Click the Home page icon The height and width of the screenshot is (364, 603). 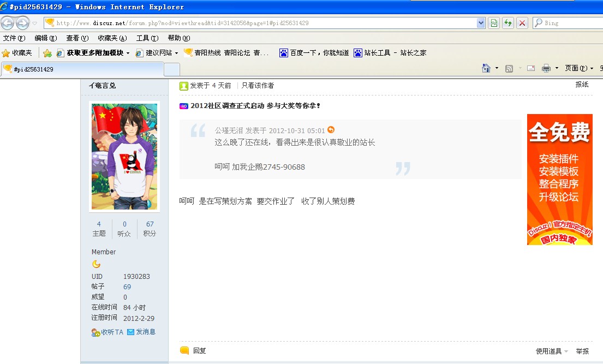point(486,69)
